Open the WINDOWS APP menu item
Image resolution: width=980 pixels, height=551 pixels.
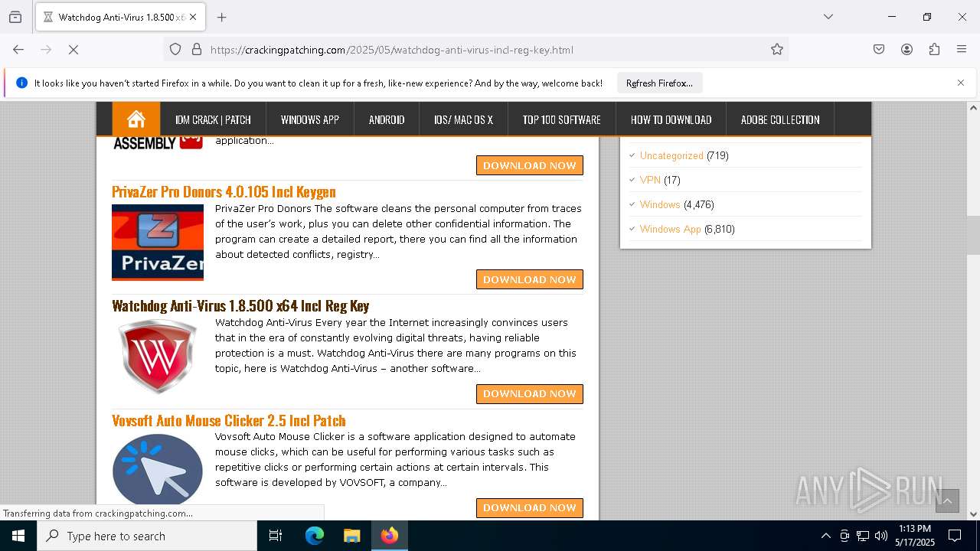tap(309, 119)
